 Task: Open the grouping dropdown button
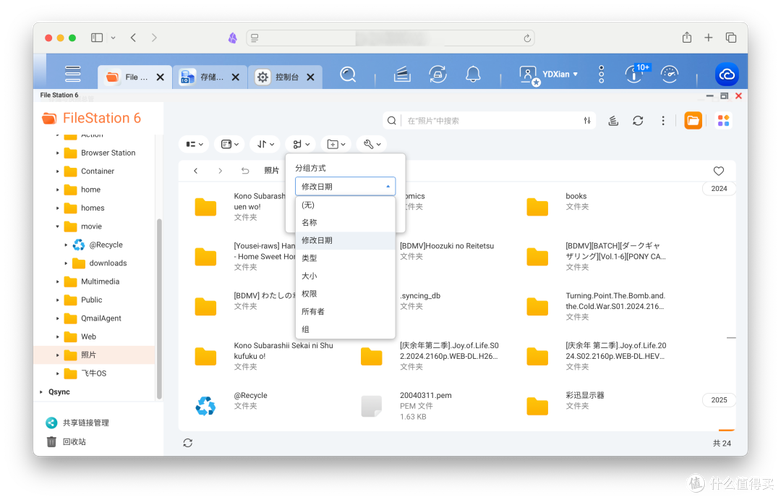(x=301, y=144)
